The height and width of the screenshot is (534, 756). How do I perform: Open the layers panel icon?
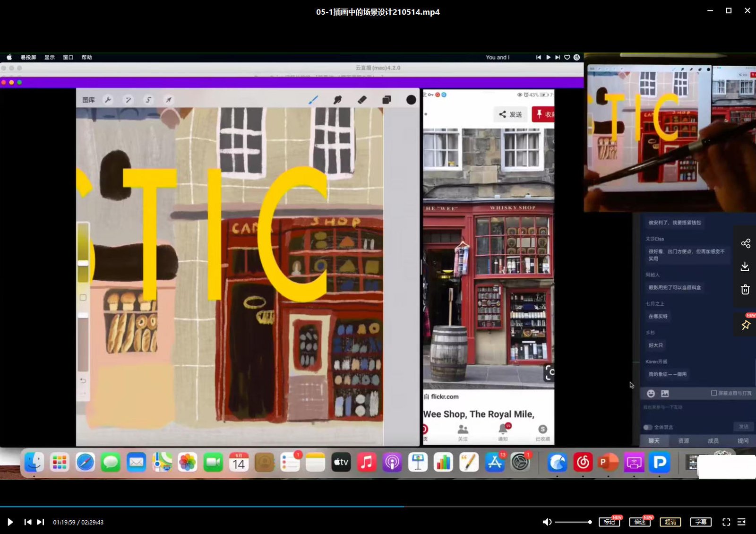(x=387, y=100)
